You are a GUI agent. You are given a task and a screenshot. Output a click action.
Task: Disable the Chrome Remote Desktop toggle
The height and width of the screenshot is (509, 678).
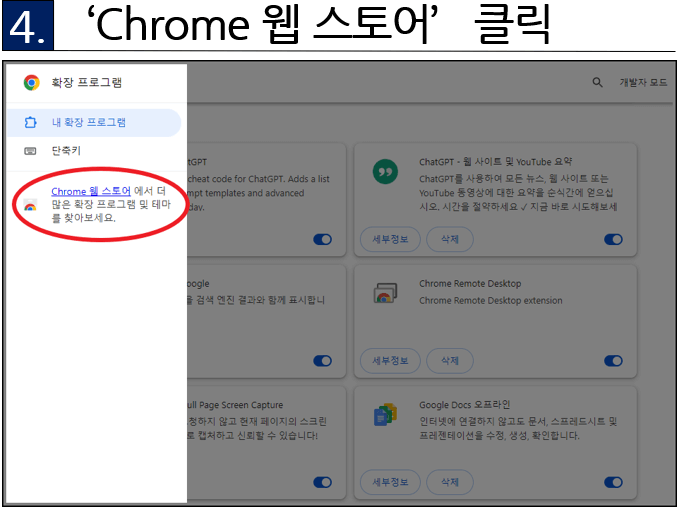[x=613, y=361]
